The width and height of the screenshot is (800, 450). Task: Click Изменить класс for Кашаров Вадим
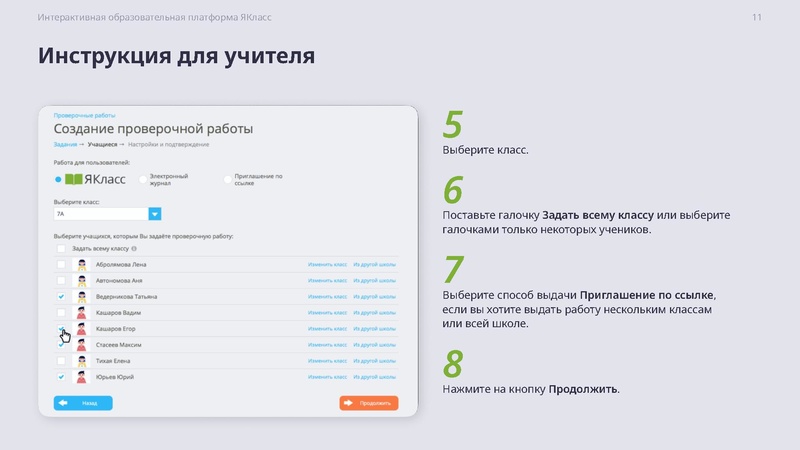328,313
